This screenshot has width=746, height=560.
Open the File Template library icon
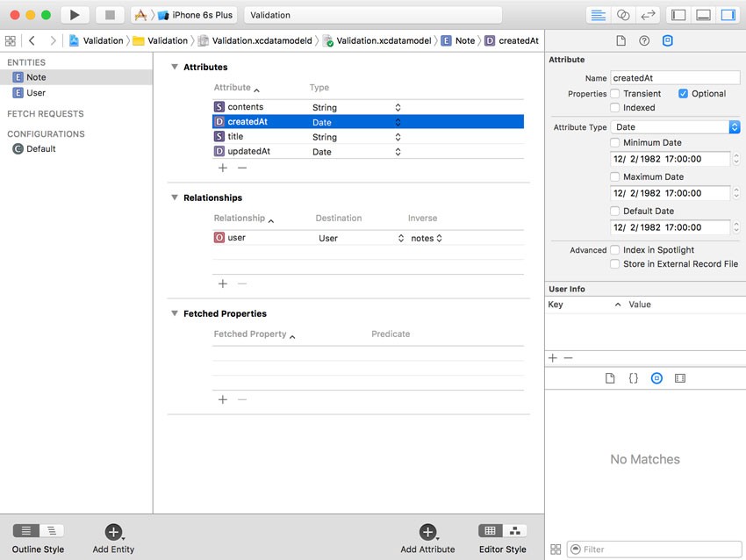click(610, 378)
